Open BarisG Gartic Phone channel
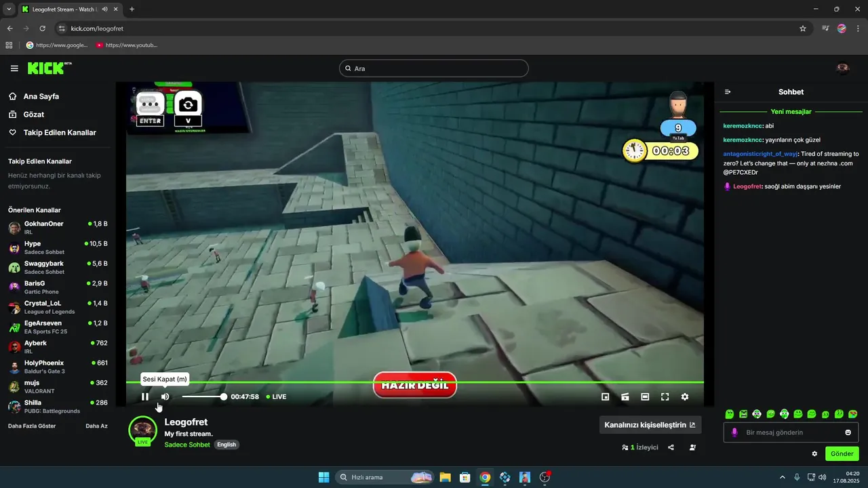 click(x=58, y=287)
